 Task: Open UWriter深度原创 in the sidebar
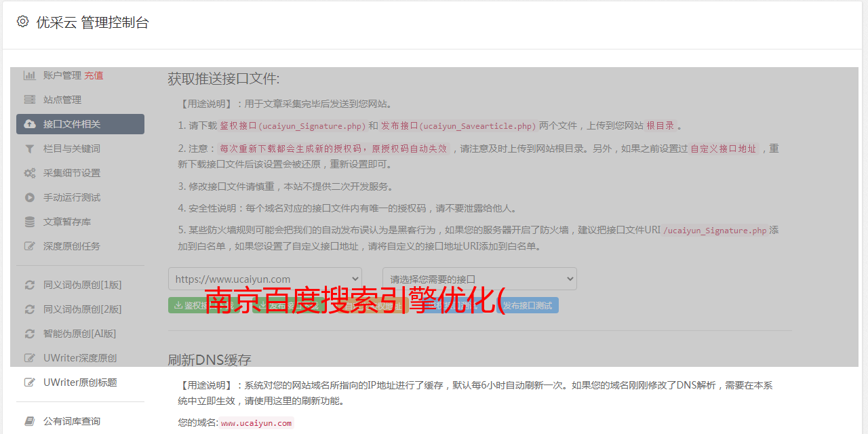click(x=80, y=358)
